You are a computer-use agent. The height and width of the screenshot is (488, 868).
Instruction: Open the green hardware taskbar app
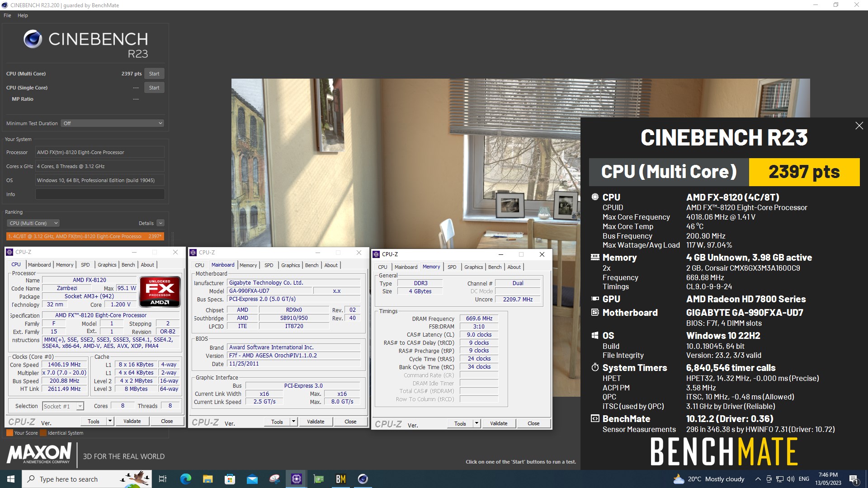pos(319,479)
